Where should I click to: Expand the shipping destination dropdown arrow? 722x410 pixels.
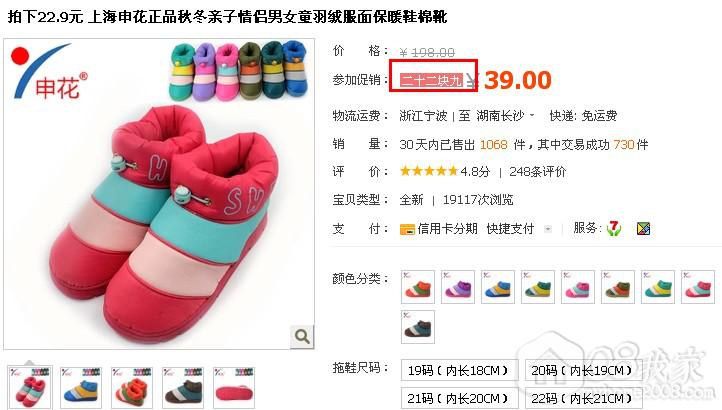click(x=532, y=115)
